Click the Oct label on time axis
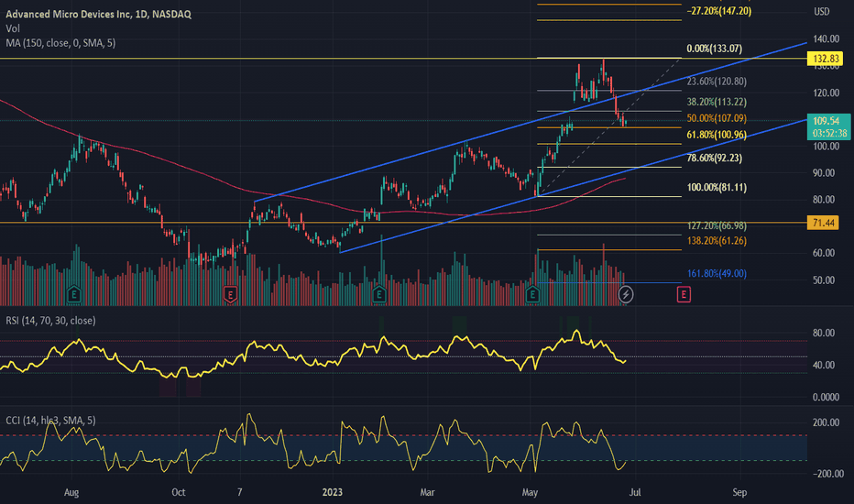Screen dimensions: 854x504 [x=178, y=493]
